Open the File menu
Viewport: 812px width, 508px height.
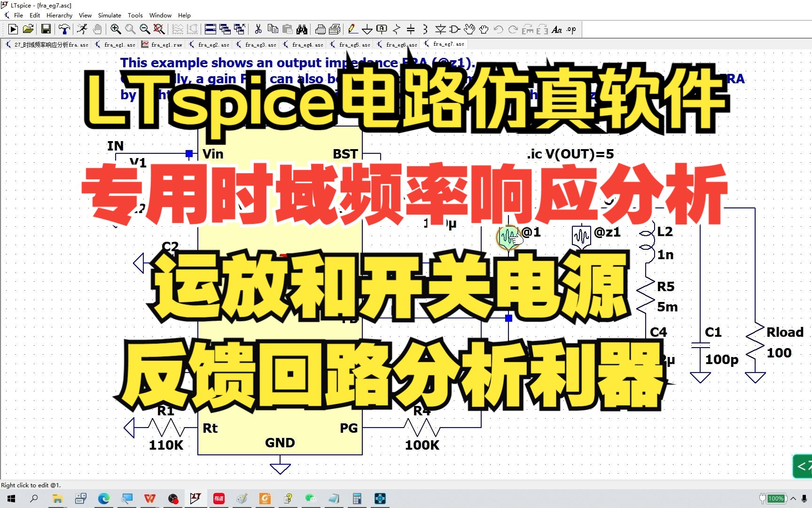click(x=18, y=15)
